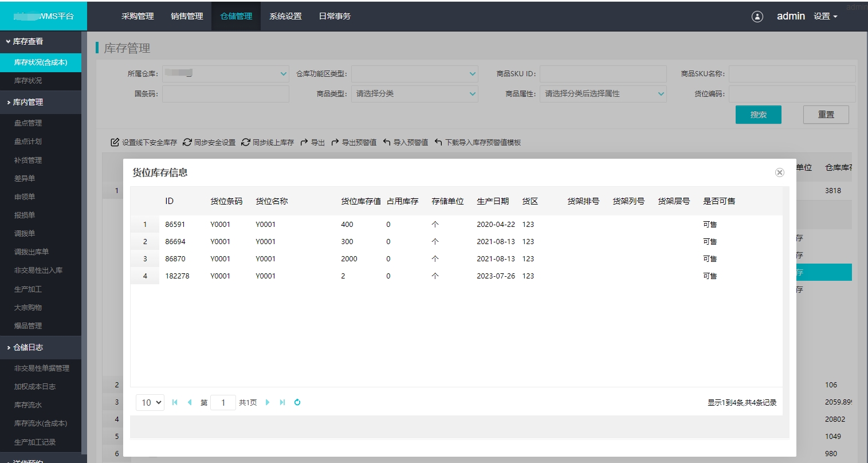Open page size dropdown showing 10
This screenshot has height=463, width=868.
coord(150,402)
